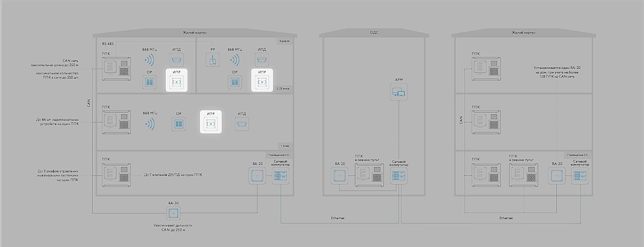Click the RA-20 icon in the ОДС building
The width and height of the screenshot is (644, 247).
click(339, 175)
